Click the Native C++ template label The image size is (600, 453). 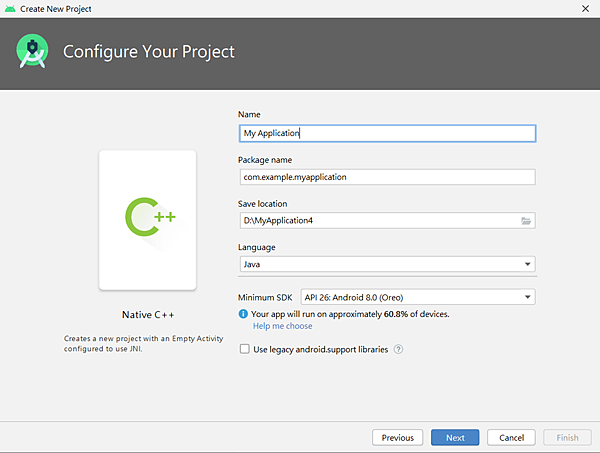(x=147, y=314)
